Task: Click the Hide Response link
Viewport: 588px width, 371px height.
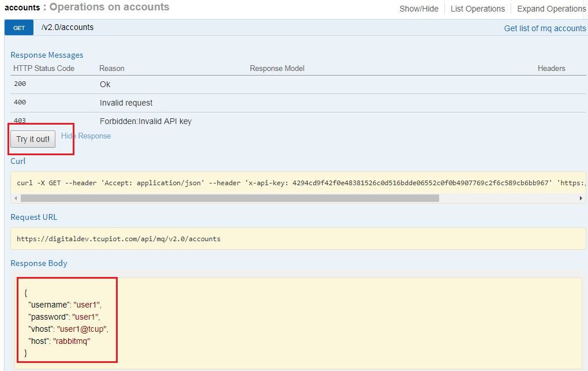Action: (x=86, y=136)
